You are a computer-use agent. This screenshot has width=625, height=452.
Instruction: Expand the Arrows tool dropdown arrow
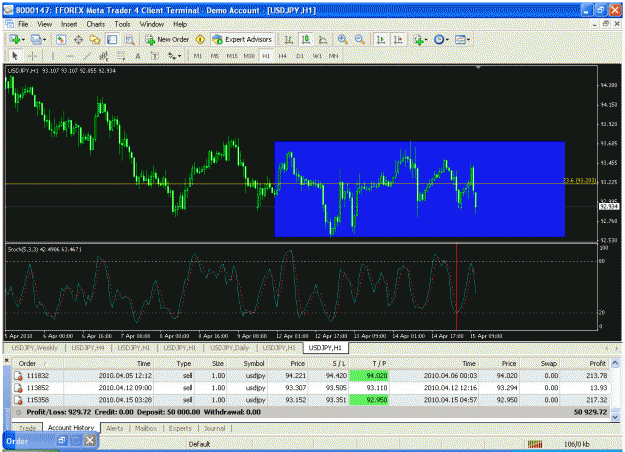[x=179, y=56]
